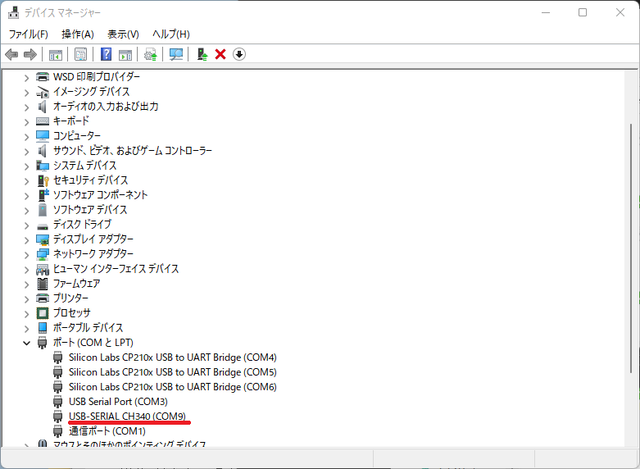This screenshot has height=469, width=640.
Task: Select 通信ポート (COM1) entry
Action: click(107, 431)
